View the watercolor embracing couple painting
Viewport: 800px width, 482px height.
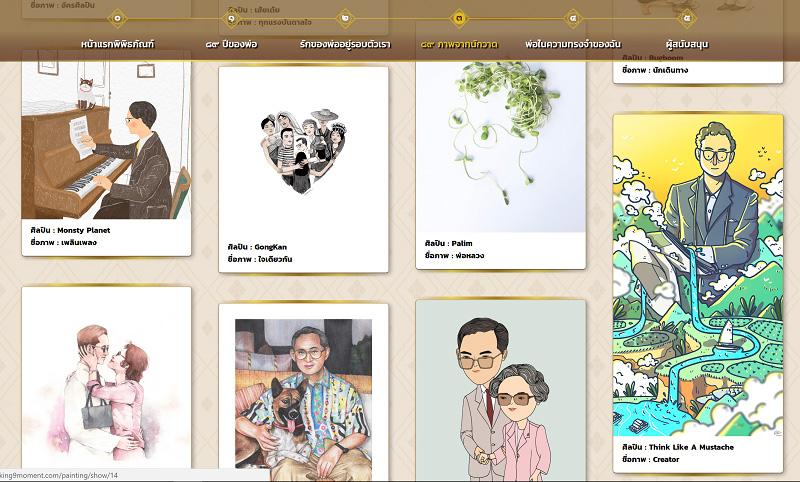coord(106,380)
